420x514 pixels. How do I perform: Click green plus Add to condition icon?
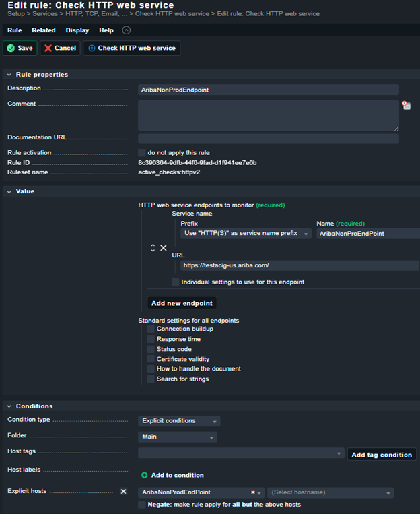tap(144, 475)
